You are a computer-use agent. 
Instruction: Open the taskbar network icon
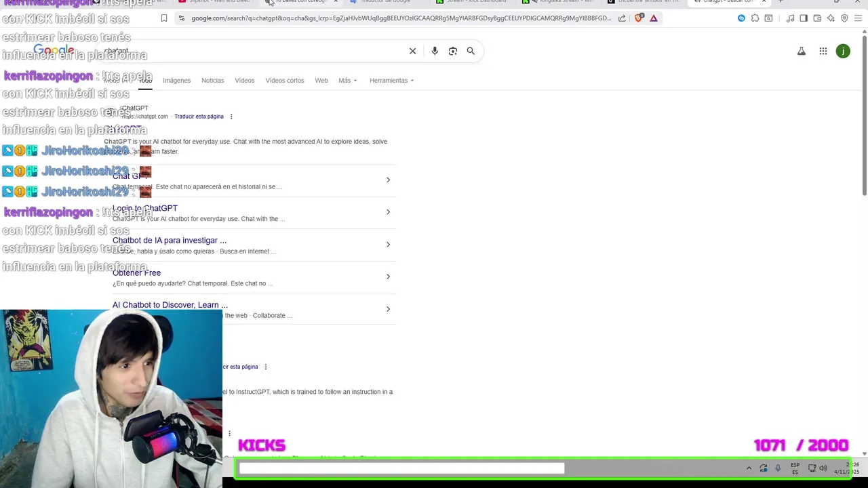(x=812, y=468)
